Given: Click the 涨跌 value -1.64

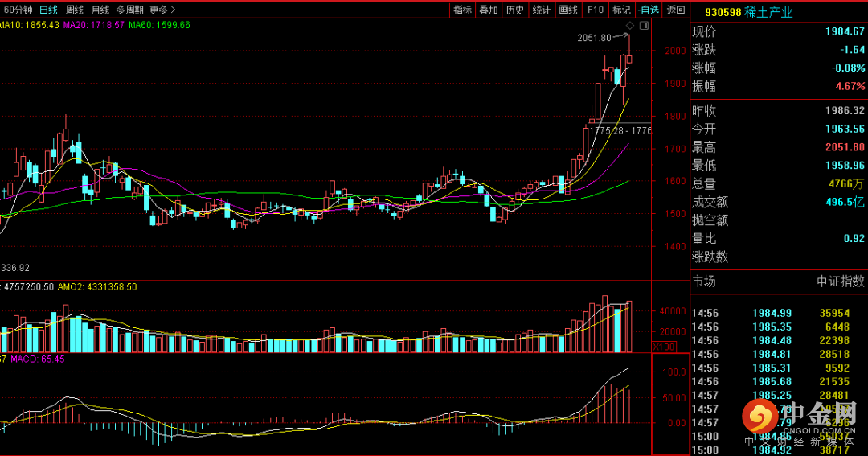Looking at the screenshot, I should click(x=852, y=50).
